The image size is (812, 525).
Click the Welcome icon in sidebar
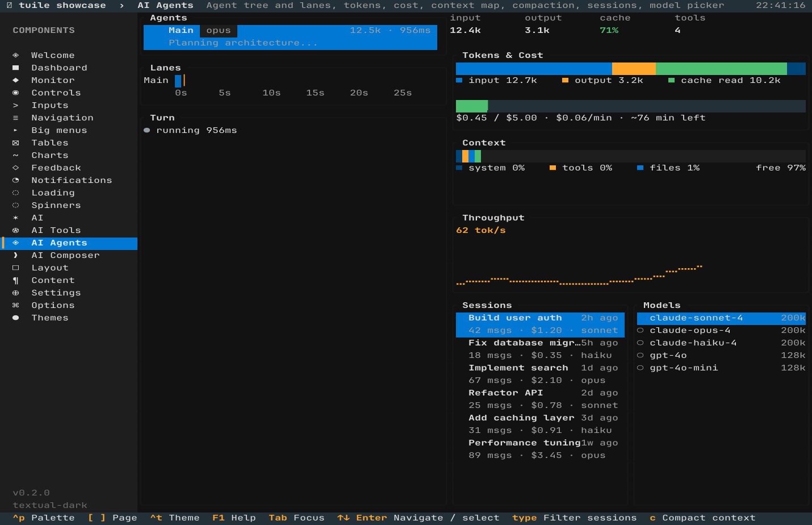(16, 55)
